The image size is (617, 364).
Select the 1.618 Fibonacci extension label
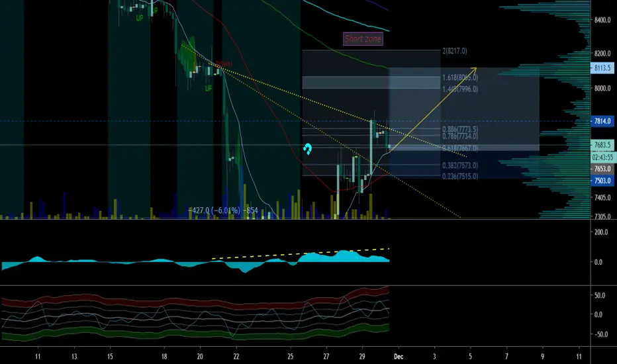460,77
